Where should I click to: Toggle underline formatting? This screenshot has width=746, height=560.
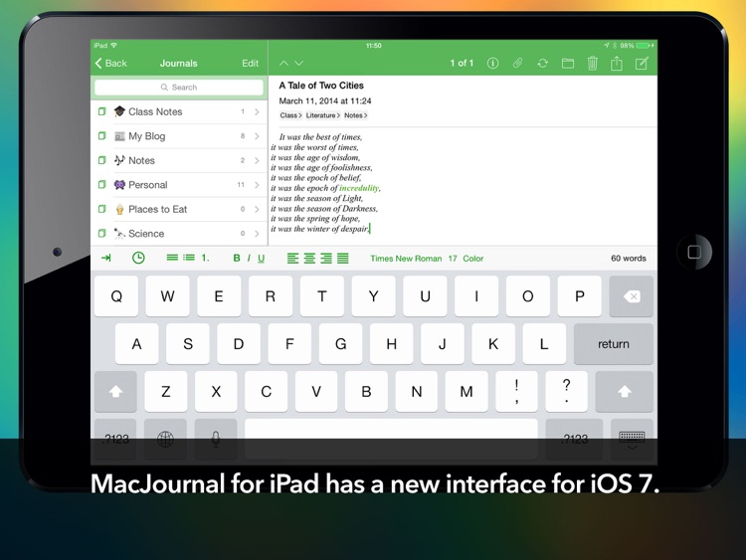262,258
